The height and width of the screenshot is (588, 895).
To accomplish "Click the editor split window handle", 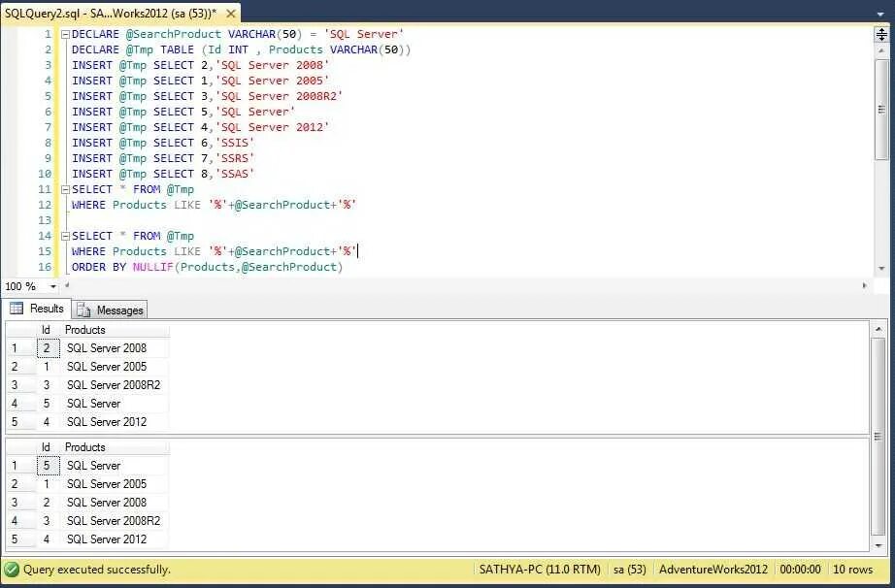I will pos(881,34).
